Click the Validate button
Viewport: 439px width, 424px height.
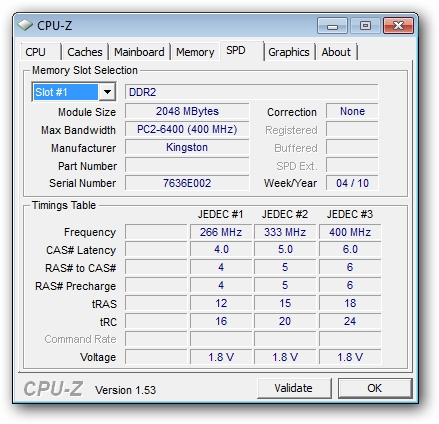click(294, 388)
